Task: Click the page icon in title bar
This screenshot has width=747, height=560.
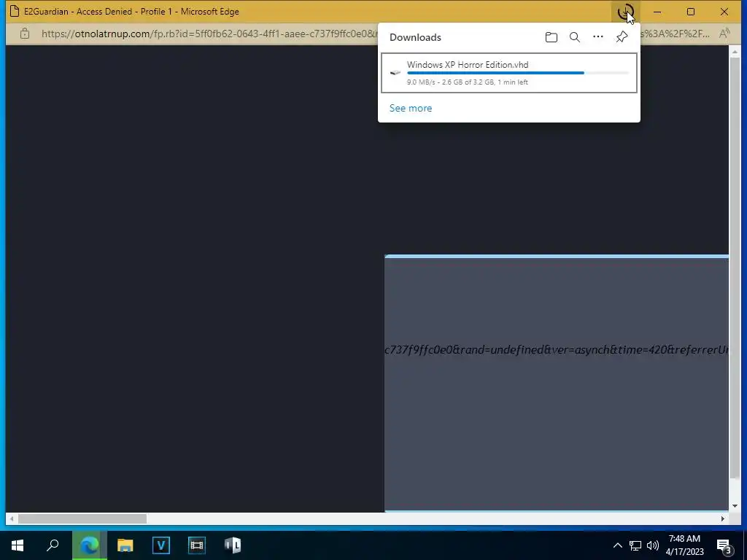Action: [15, 12]
